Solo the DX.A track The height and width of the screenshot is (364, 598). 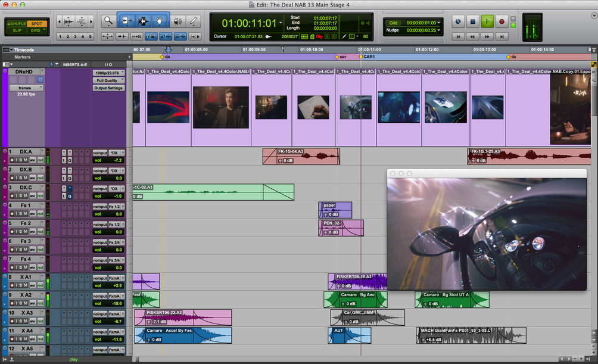21,160
